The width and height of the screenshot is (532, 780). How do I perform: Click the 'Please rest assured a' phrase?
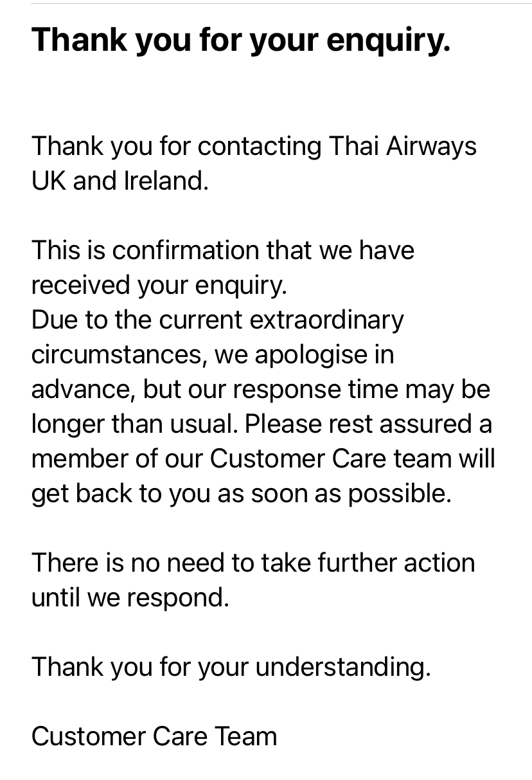coord(369,424)
